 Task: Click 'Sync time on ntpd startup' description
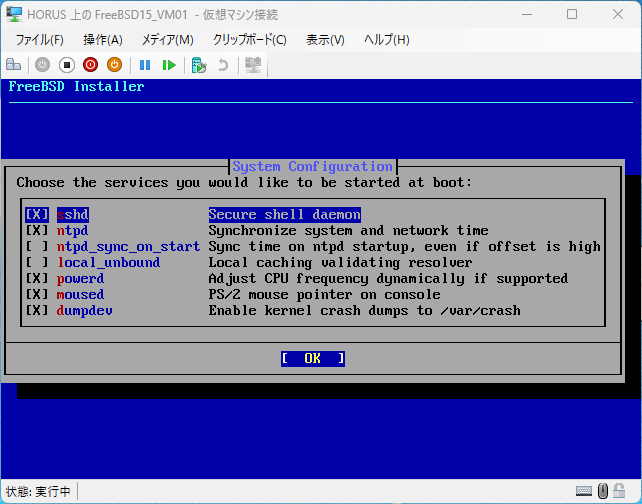(x=405, y=246)
